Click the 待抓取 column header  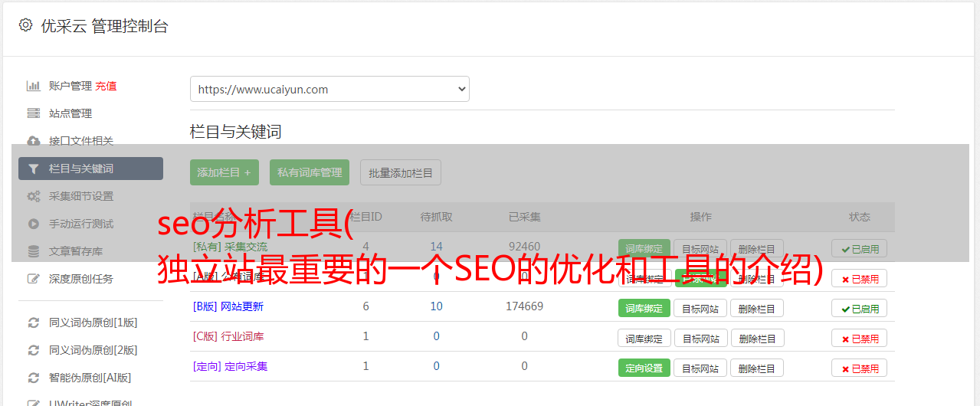coord(437,217)
